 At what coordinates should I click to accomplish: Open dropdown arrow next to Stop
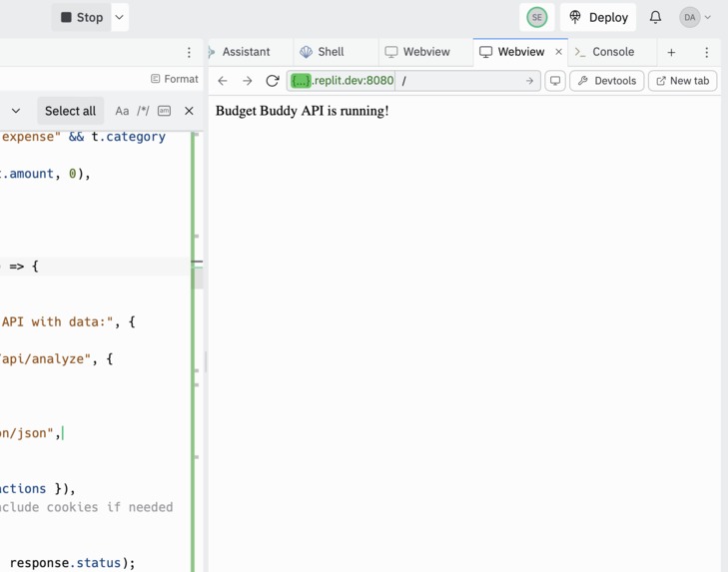[119, 17]
